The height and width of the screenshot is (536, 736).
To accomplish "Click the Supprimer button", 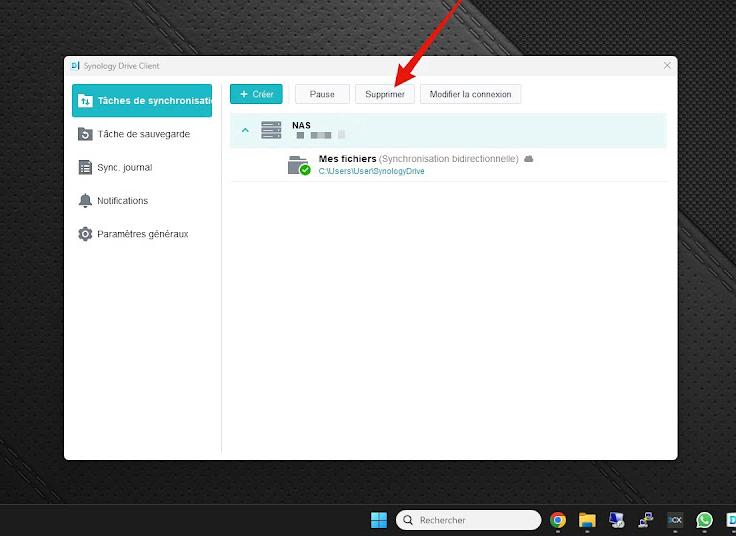I will pyautogui.click(x=385, y=94).
